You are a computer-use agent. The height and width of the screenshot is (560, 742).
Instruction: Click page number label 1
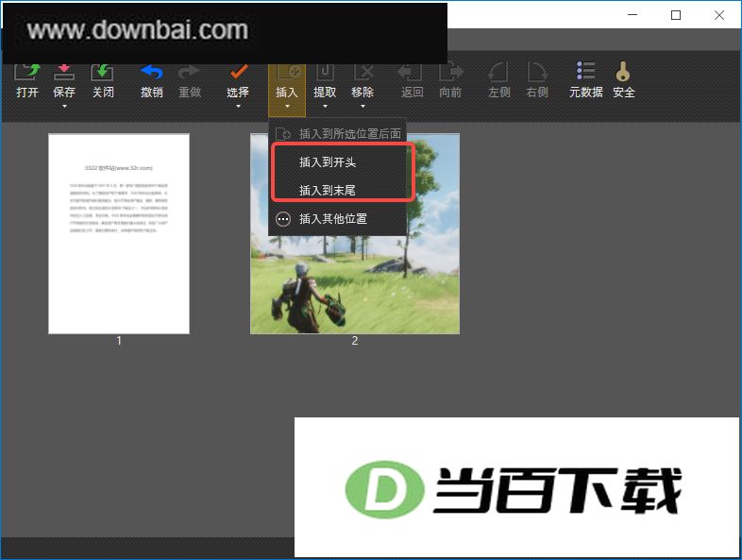pos(119,341)
